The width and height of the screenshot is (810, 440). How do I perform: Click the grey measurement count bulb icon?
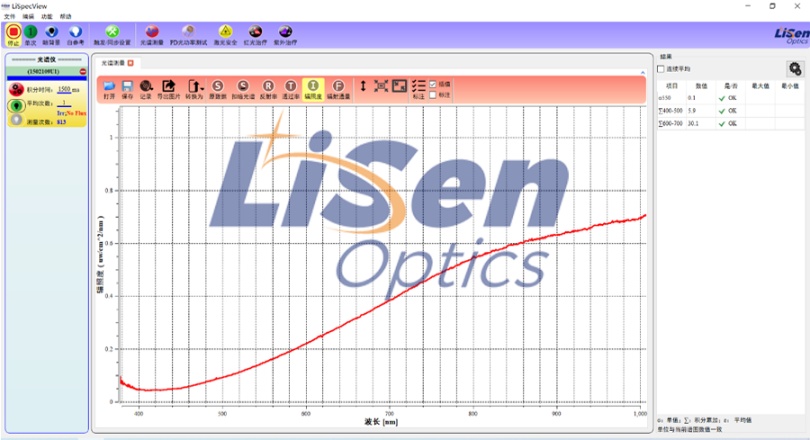coord(17,120)
